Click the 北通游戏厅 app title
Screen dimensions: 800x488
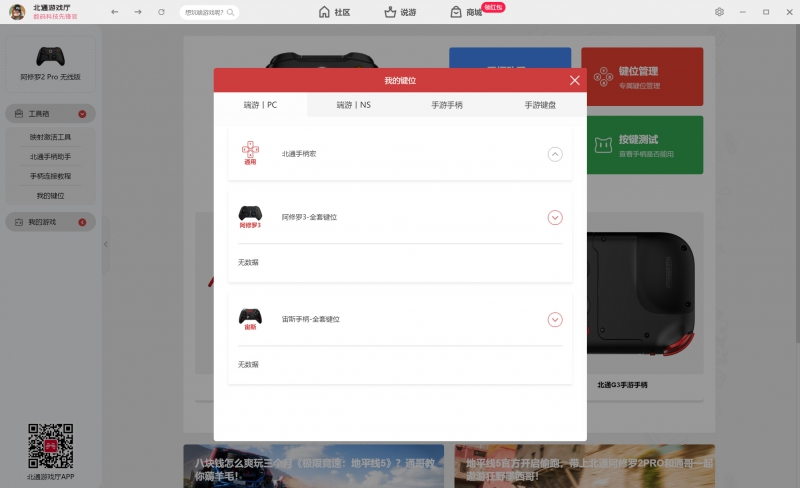pos(52,8)
